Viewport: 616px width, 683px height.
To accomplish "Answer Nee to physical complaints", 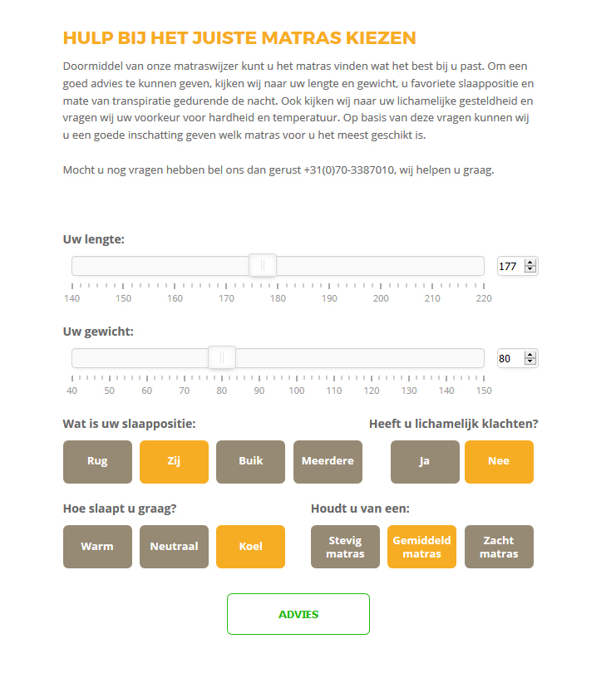I will point(499,462).
